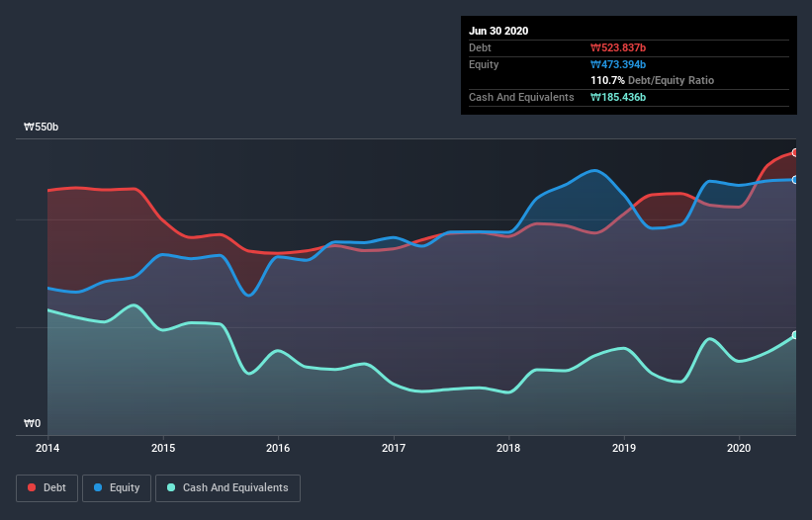The height and width of the screenshot is (520, 812).
Task: Toggle the Debt series legend button
Action: [46, 488]
